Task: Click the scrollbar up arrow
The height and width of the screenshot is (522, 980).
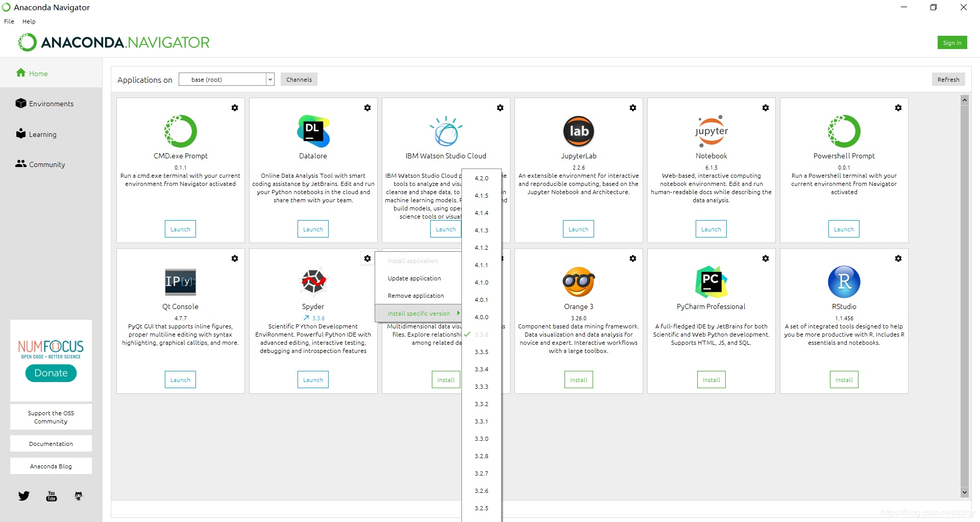Action: [x=965, y=100]
